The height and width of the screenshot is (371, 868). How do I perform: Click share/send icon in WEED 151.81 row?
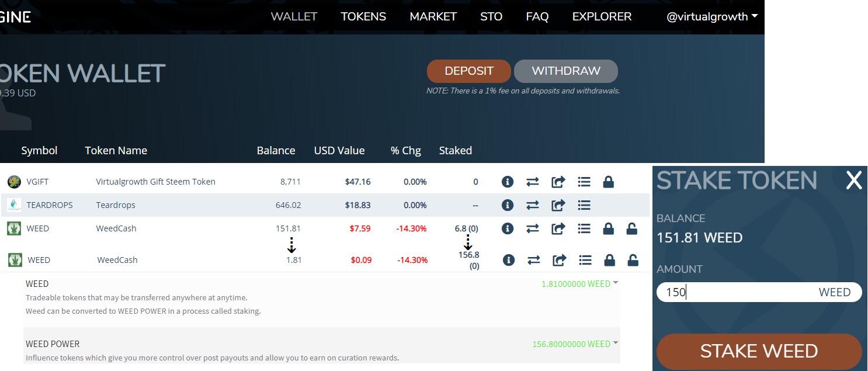pyautogui.click(x=558, y=228)
